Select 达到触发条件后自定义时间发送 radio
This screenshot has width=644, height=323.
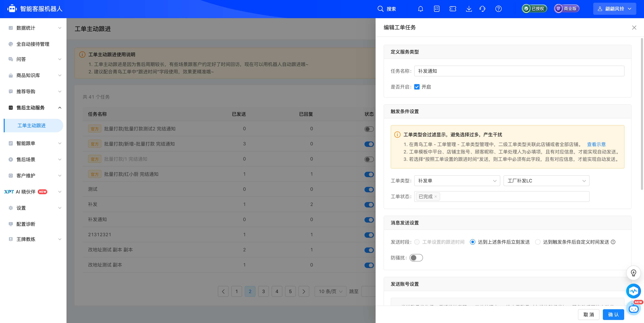pyautogui.click(x=538, y=242)
